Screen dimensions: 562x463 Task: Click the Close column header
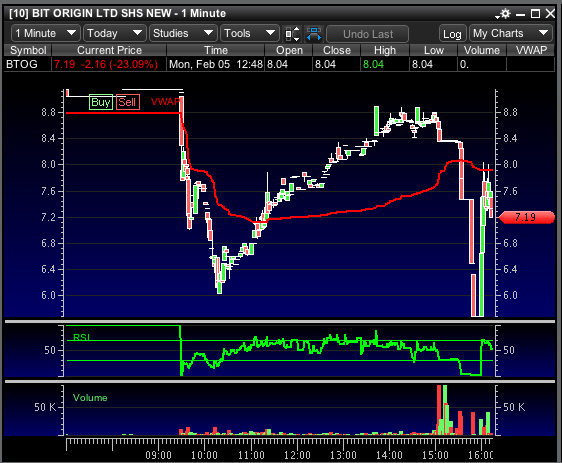(x=337, y=50)
